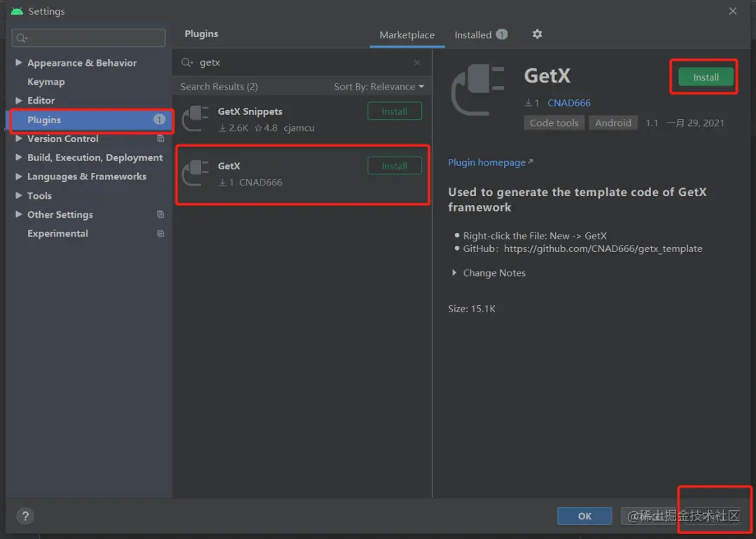Click the Version Control project-level icon
The image size is (756, 539).
coord(160,139)
